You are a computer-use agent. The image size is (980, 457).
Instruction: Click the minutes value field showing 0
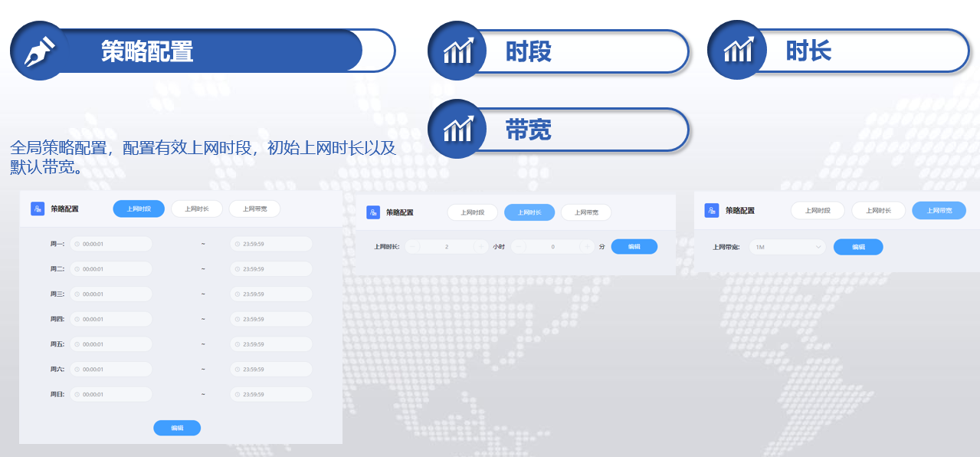[x=553, y=247]
